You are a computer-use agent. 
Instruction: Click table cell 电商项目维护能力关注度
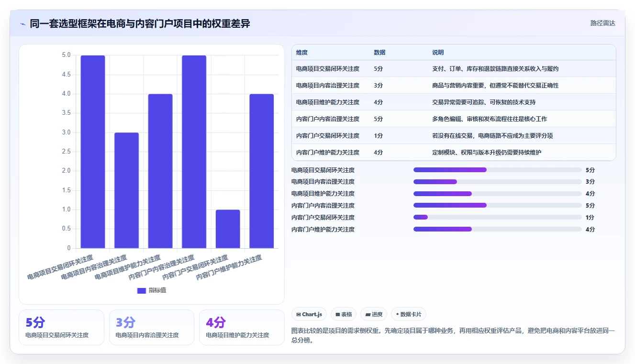click(328, 102)
